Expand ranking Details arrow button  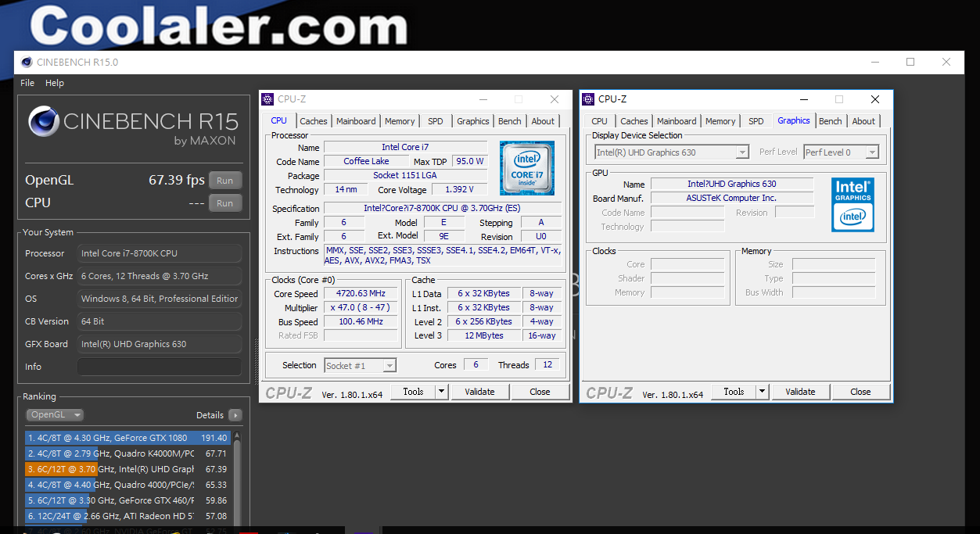click(235, 415)
